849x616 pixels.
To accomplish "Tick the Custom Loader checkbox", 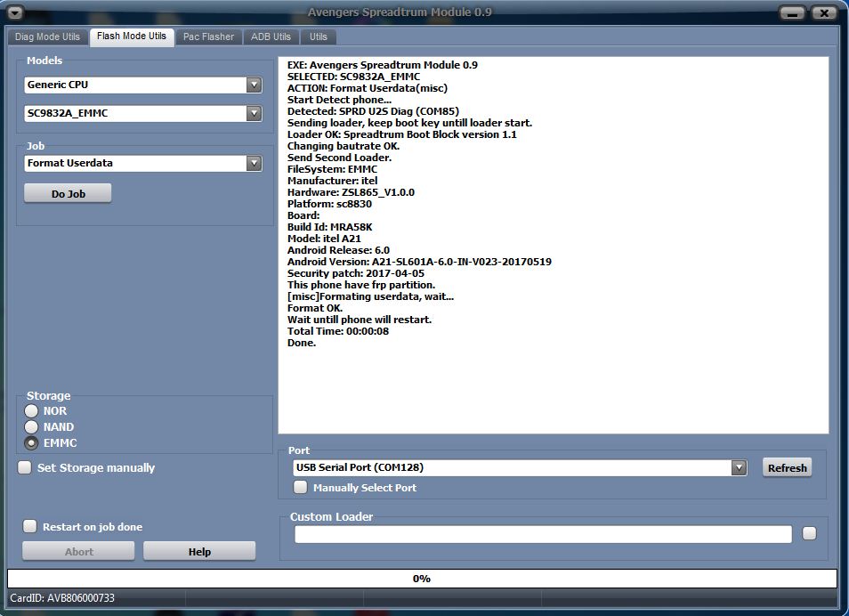I will click(810, 533).
